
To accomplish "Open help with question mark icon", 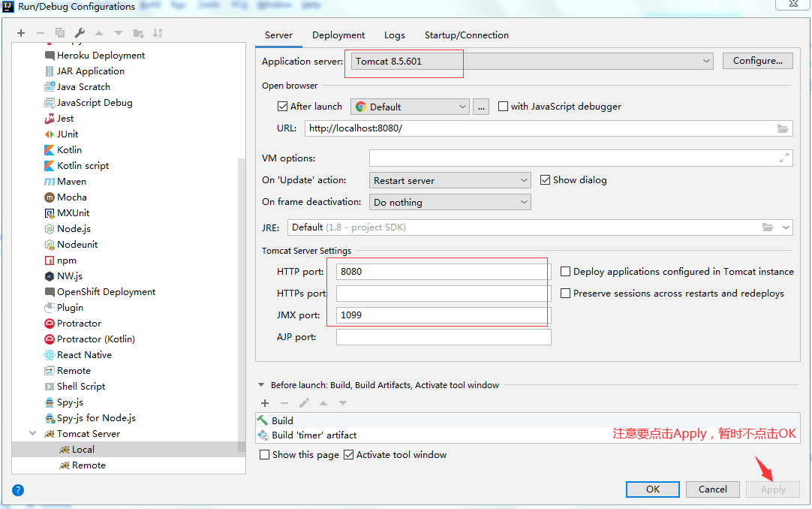I will 17,489.
